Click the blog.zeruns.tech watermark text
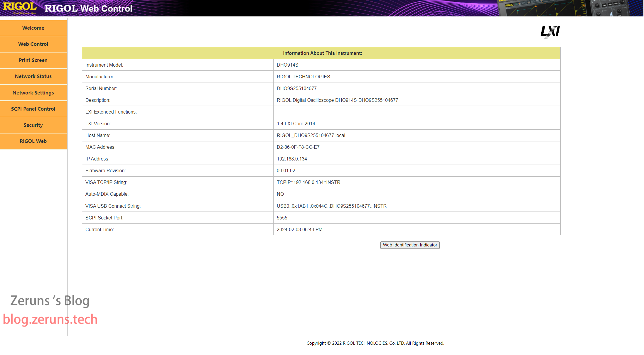This screenshot has height=355, width=644. 50,319
